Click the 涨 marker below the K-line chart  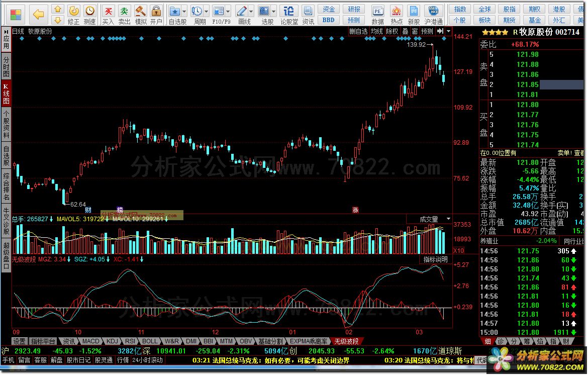tap(355, 210)
